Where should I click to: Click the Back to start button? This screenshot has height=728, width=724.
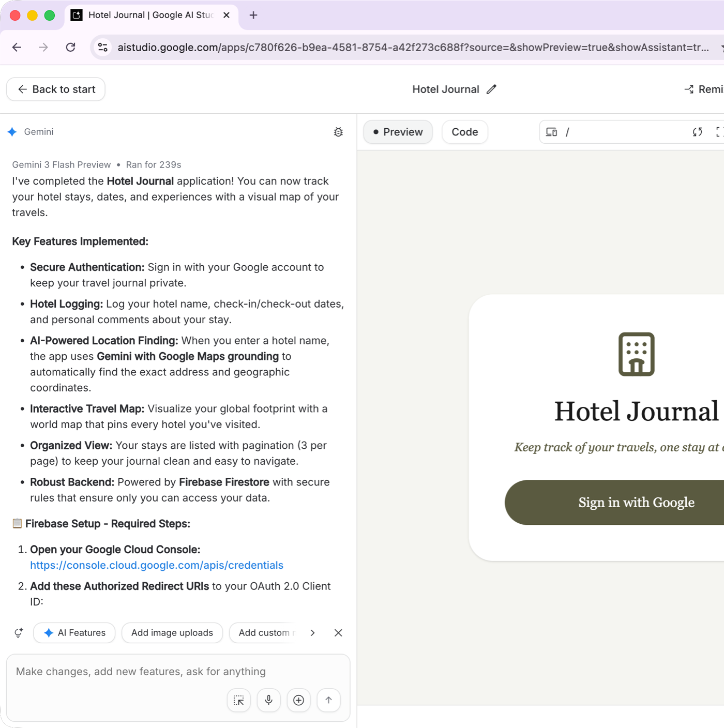pos(56,89)
